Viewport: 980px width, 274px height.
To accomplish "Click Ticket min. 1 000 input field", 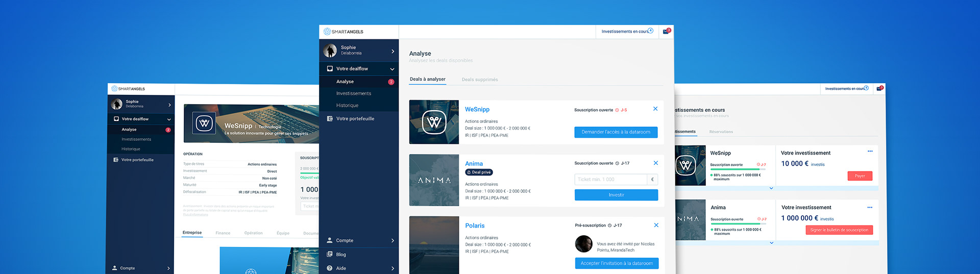I will click(x=610, y=180).
